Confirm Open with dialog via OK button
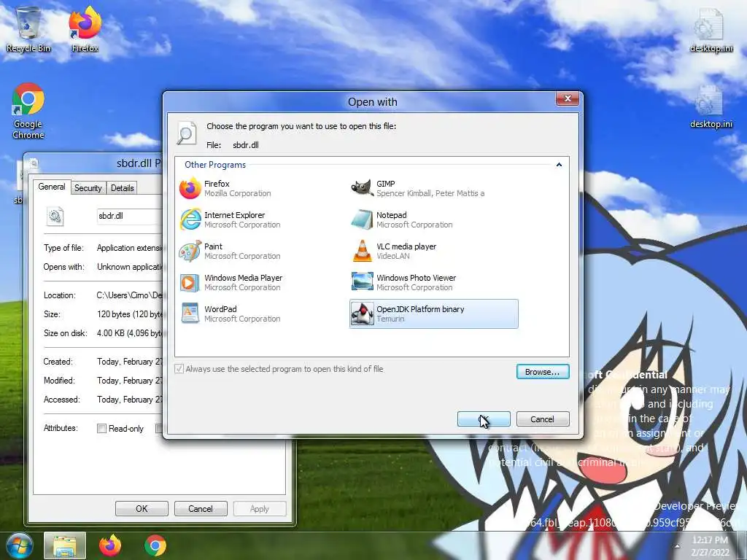 point(484,419)
